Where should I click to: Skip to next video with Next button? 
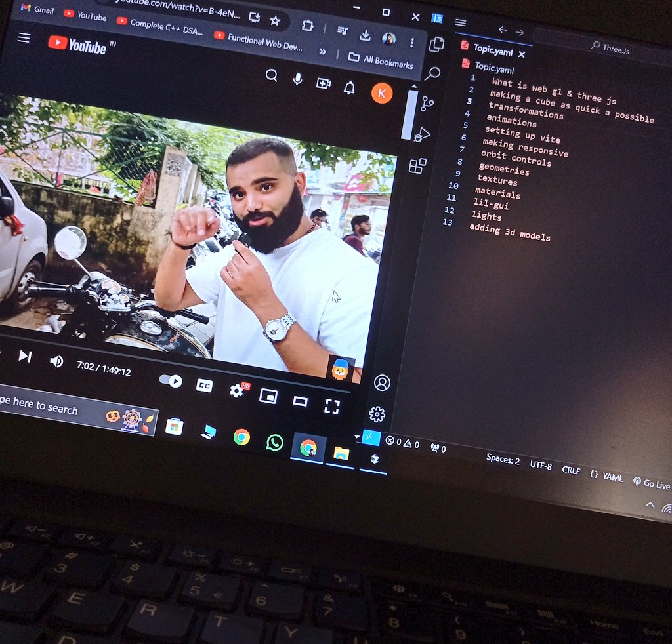[x=26, y=356]
